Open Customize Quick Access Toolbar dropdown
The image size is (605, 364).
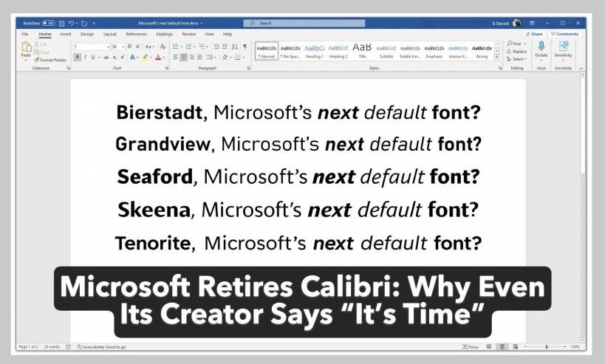pyautogui.click(x=94, y=23)
